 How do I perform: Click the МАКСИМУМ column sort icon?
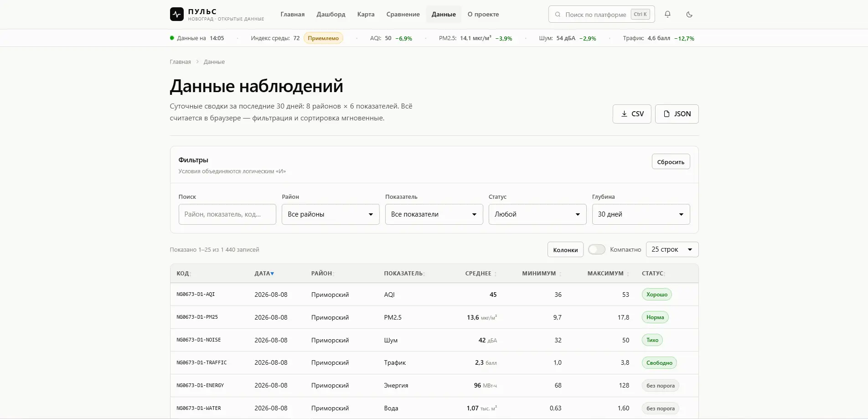tap(628, 274)
